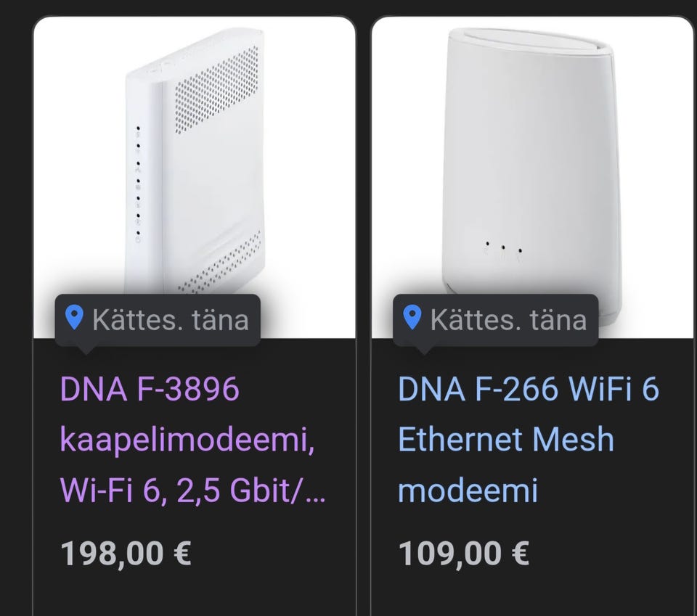This screenshot has width=697, height=616.
Task: Open the DNA F-266 mesh modem image
Action: pyautogui.click(x=532, y=167)
